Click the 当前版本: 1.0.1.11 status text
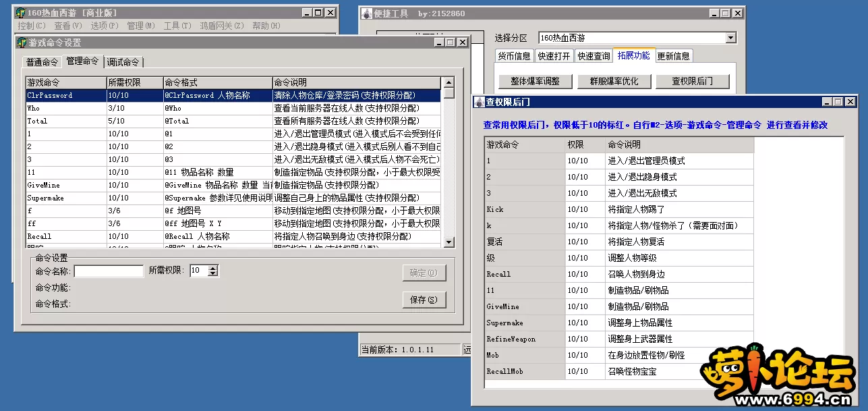Screen dimensions: 868x411 point(397,350)
